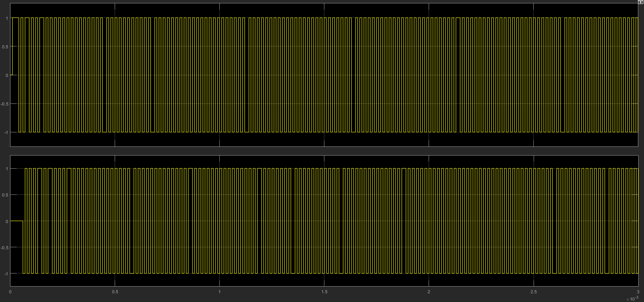The height and width of the screenshot is (302, 644).
Task: Click the maximize axes icon above the plots
Action: 641,2
